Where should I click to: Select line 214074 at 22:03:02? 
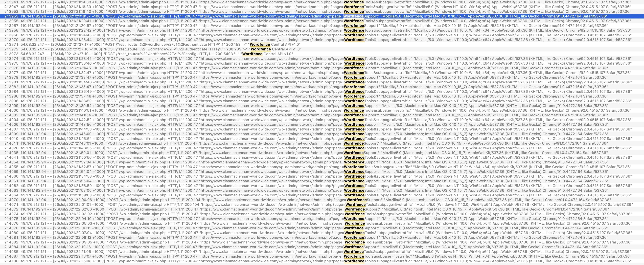coord(322,214)
